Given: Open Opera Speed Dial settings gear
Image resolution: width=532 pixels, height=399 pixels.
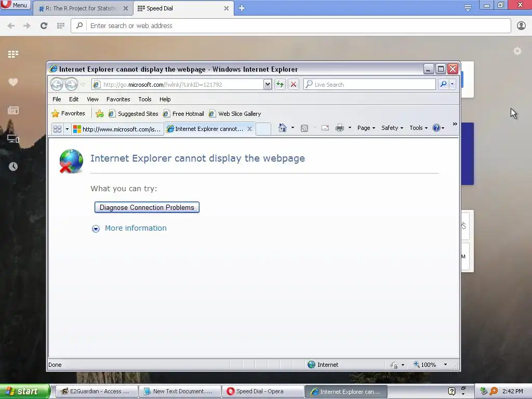Looking at the screenshot, I should click(x=517, y=51).
